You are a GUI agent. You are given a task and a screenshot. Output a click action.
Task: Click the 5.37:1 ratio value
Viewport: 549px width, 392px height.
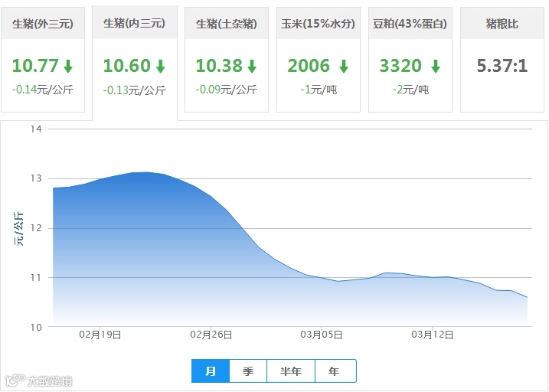point(502,66)
